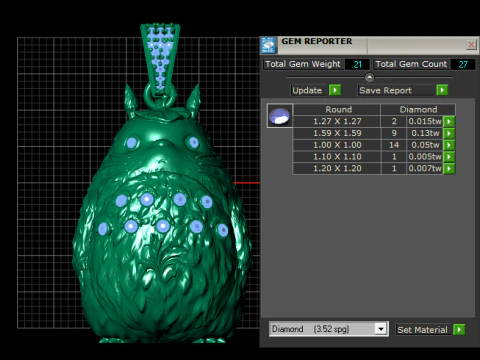
Task: Click the quantity 14 cell
Action: [394, 145]
